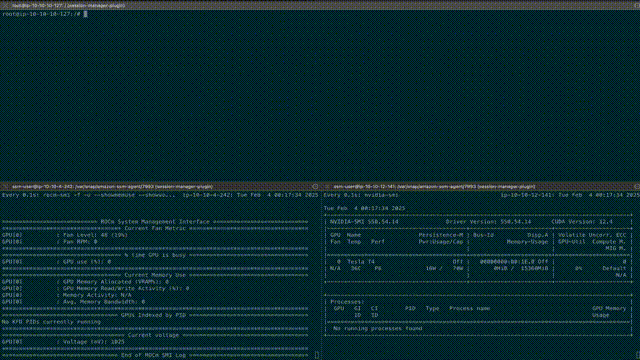The width and height of the screenshot is (640, 360).
Task: Select the top pane title bar
Action: (x=320, y=6)
